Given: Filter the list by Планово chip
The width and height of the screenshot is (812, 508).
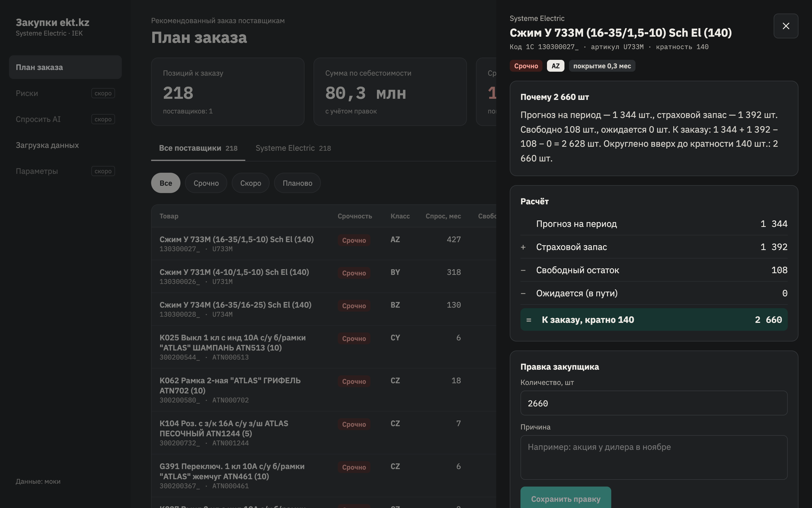Looking at the screenshot, I should [x=297, y=183].
